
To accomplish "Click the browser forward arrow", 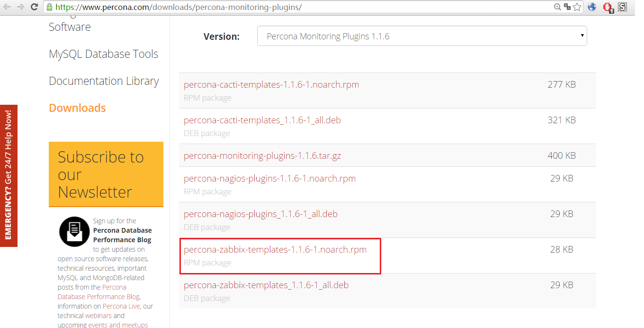I will coord(20,7).
